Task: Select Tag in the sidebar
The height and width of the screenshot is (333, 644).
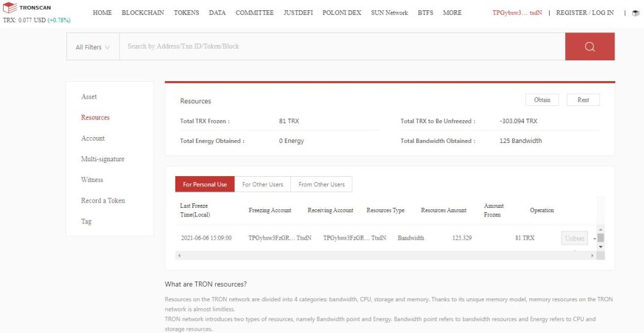Action: (86, 221)
